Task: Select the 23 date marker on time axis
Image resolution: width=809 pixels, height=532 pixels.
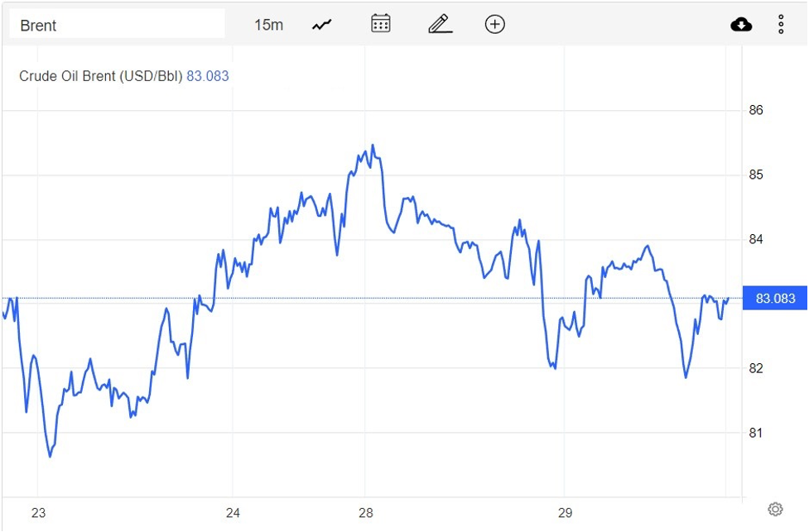Action: 39,513
